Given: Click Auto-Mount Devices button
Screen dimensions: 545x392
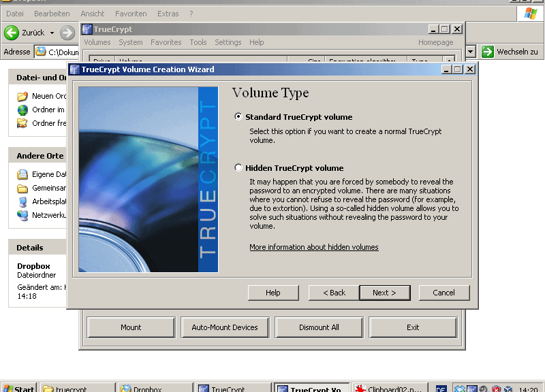Looking at the screenshot, I should point(225,327).
